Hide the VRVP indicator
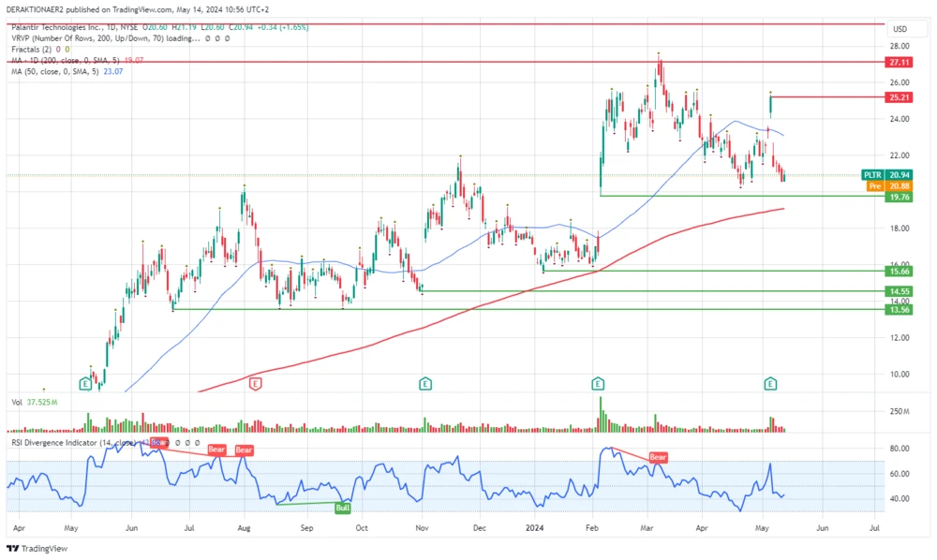The image size is (937, 560). click(208, 38)
